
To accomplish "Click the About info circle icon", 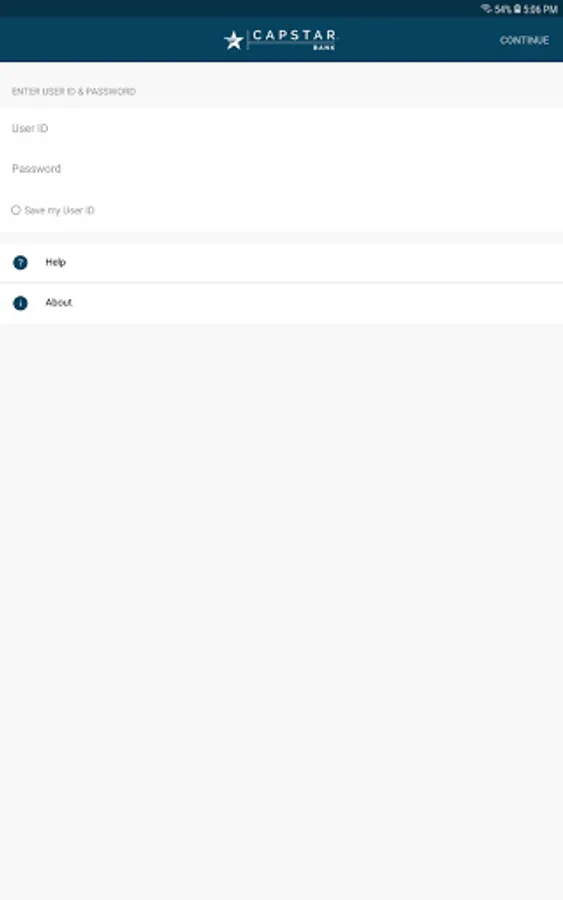I will (x=20, y=303).
